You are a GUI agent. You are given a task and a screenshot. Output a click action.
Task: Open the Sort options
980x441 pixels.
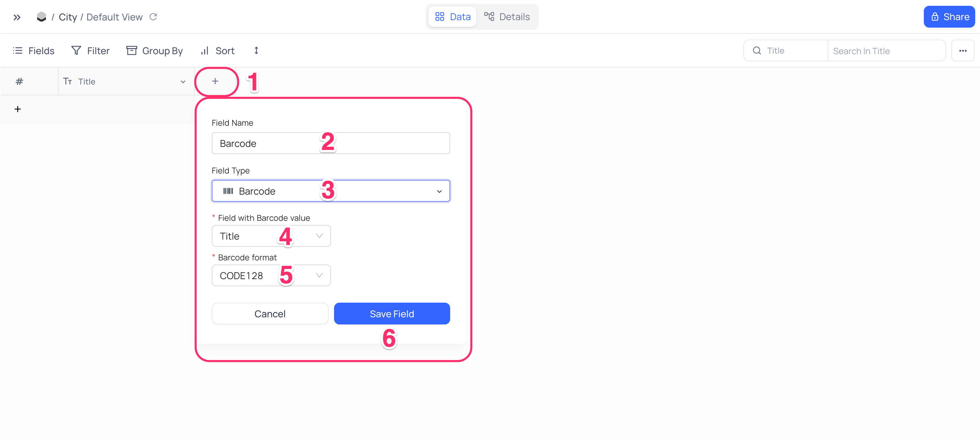coord(218,51)
